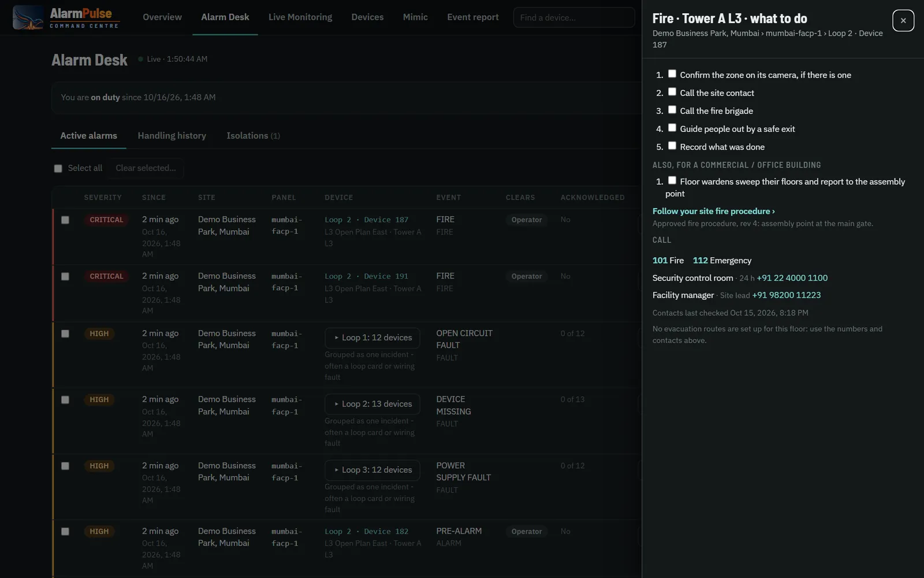Image resolution: width=924 pixels, height=578 pixels.
Task: Open the Event report page
Action: point(473,17)
